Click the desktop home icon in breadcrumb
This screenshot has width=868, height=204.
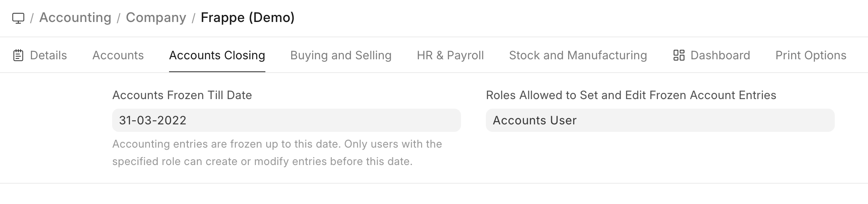click(18, 18)
